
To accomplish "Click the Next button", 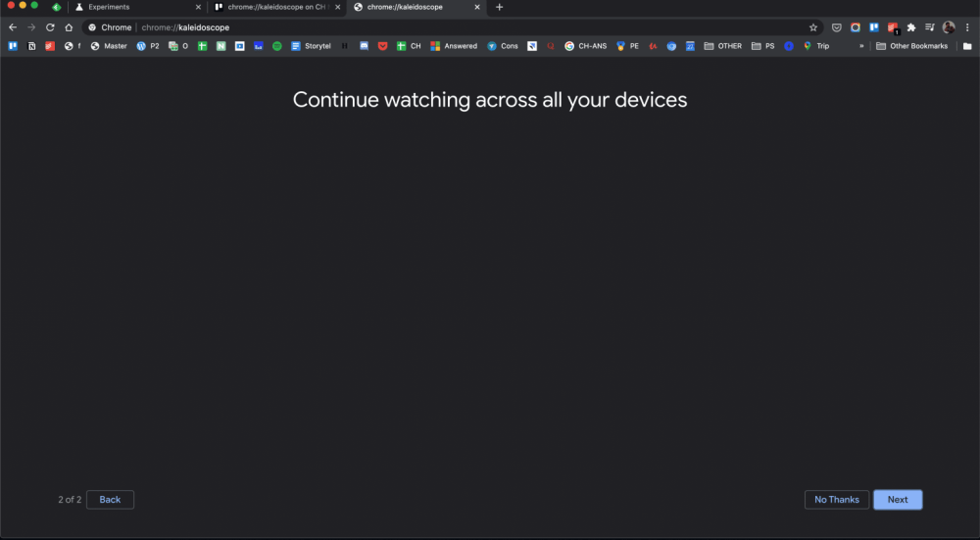I will [898, 500].
